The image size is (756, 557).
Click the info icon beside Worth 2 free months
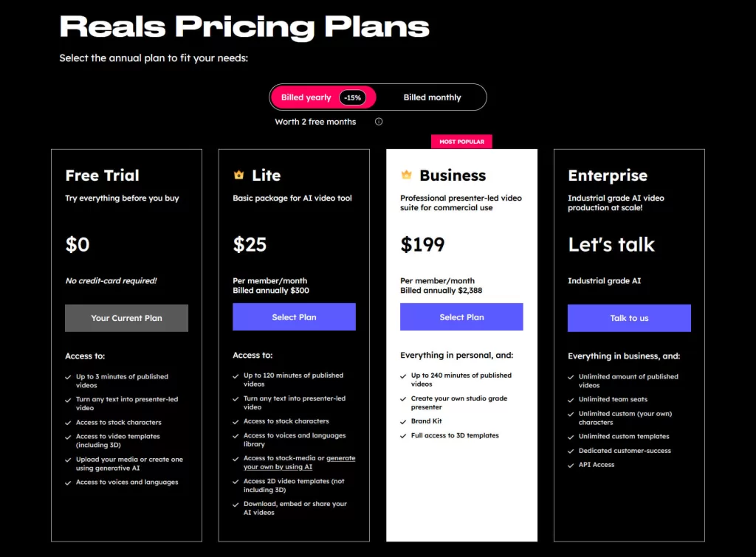(x=379, y=122)
